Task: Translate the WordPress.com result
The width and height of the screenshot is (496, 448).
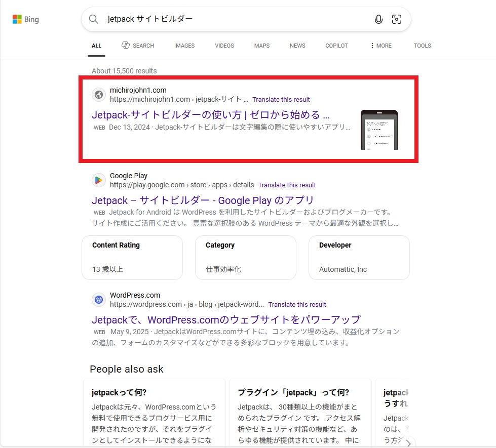Action: tap(297, 304)
